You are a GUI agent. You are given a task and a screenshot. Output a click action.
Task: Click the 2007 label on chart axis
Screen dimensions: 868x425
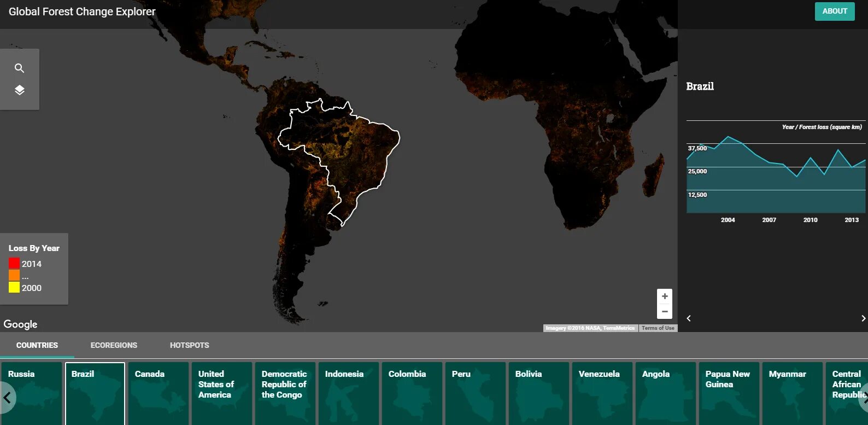point(769,220)
